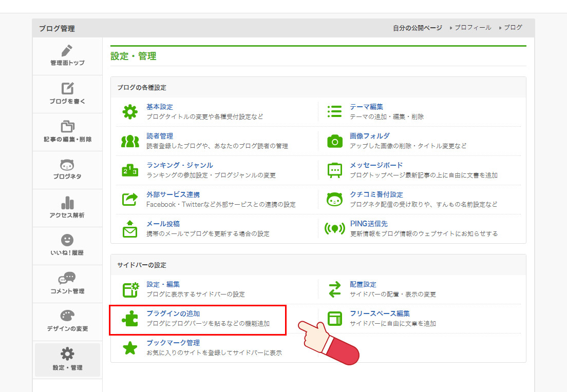The image size is (567, 392).
Task: Click the サイドバーの設定 section heading
Action: (x=142, y=265)
